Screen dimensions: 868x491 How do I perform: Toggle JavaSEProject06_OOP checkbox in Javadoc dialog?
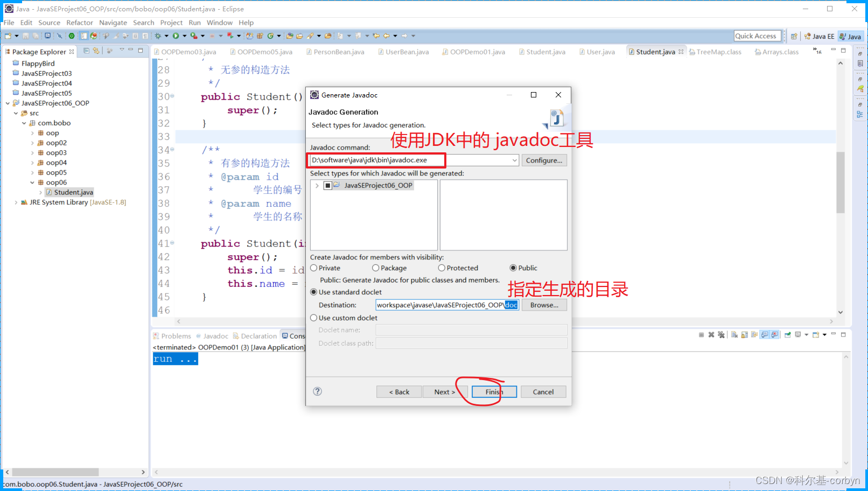327,186
